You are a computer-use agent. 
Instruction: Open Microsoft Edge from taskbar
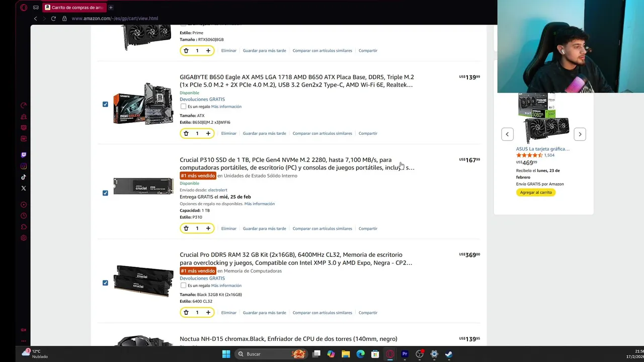(x=360, y=354)
